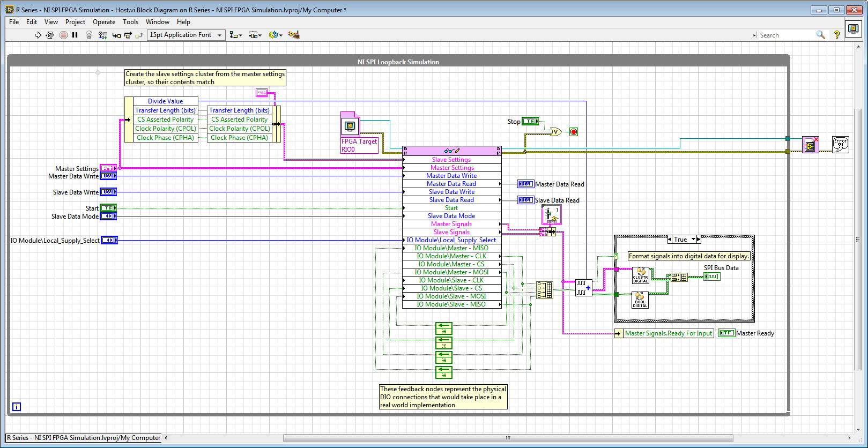Click the Abort Execution button
The height and width of the screenshot is (448, 868).
tap(63, 35)
